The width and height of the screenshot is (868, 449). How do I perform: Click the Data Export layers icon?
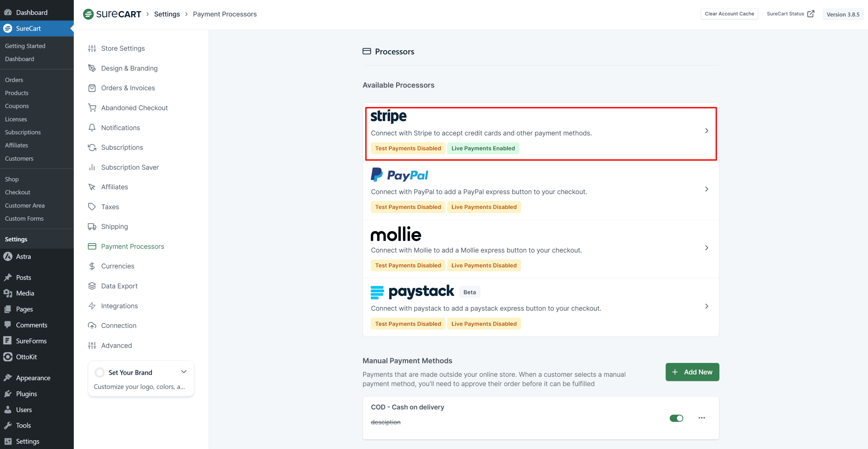(x=92, y=286)
